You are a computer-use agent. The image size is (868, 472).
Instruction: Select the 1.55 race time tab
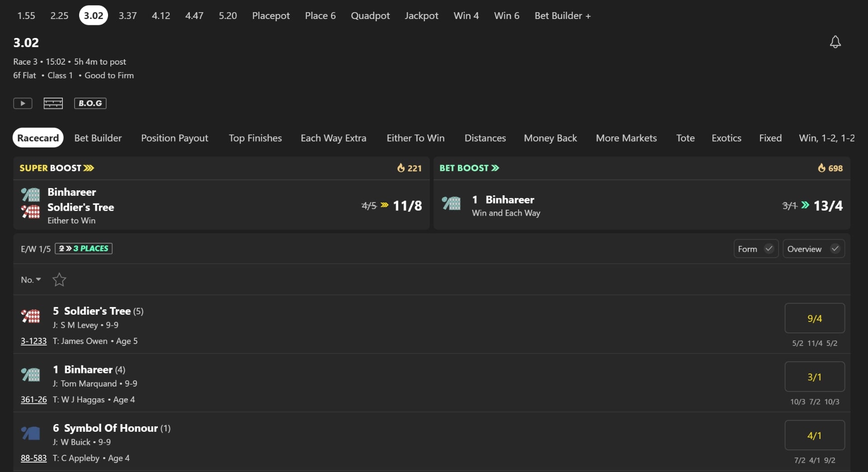pyautogui.click(x=26, y=15)
